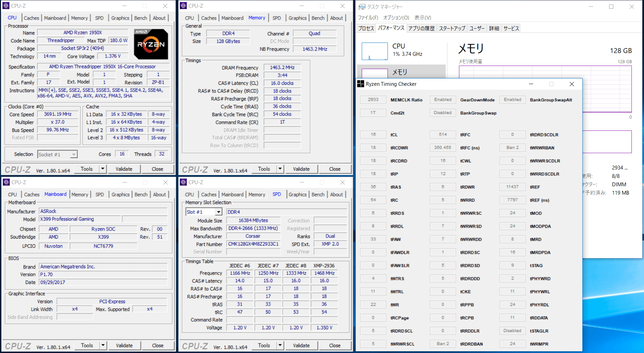Click the Task Manager title bar icon

(x=362, y=7)
